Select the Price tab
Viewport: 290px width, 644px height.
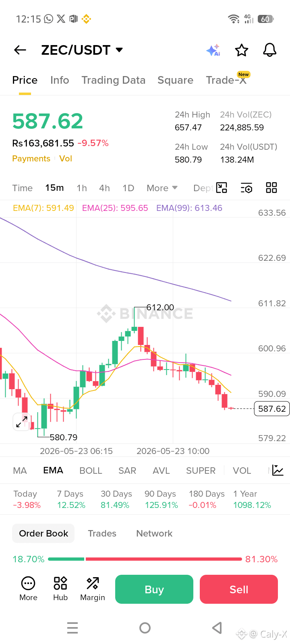[x=25, y=80]
